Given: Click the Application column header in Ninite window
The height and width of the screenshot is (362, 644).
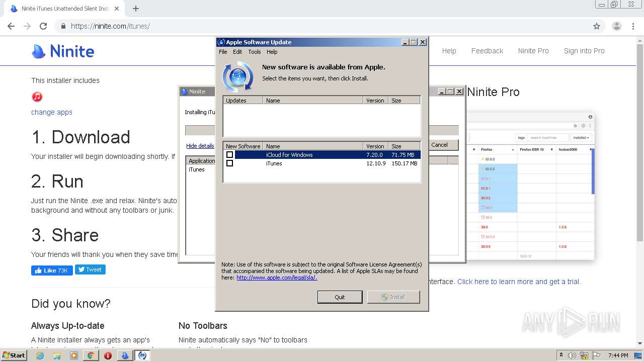Looking at the screenshot, I should 201,161.
